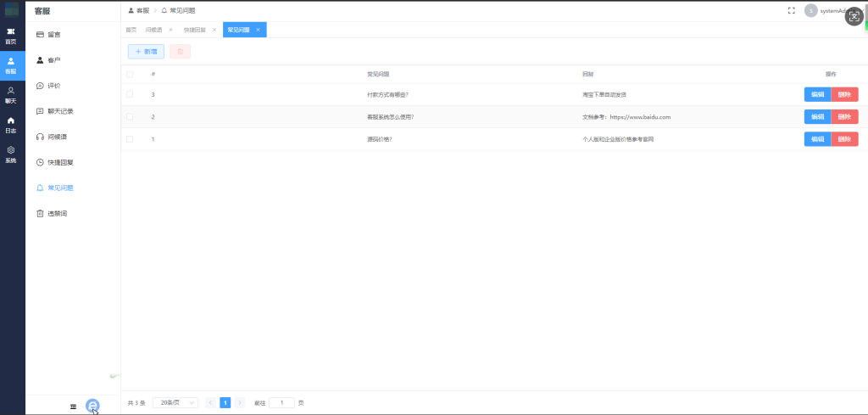Image resolution: width=868 pixels, height=415 pixels.
Task: Check the checkbox for row 1
Action: (130, 139)
